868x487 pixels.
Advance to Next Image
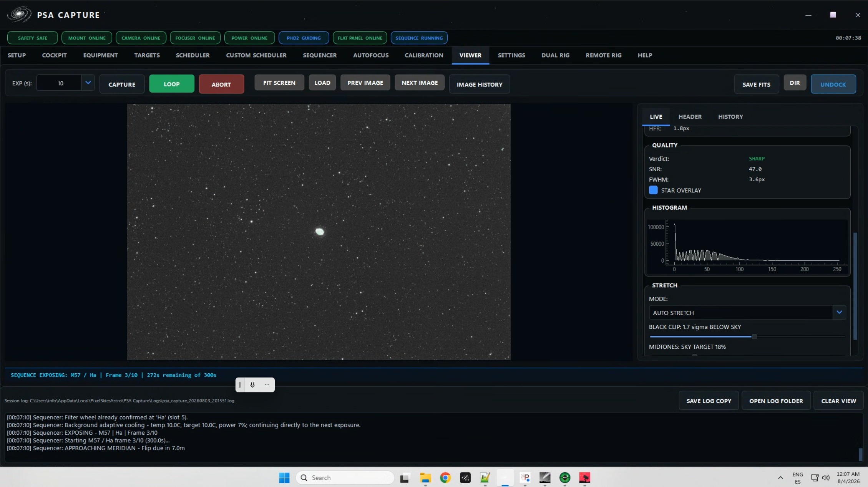[x=420, y=83]
